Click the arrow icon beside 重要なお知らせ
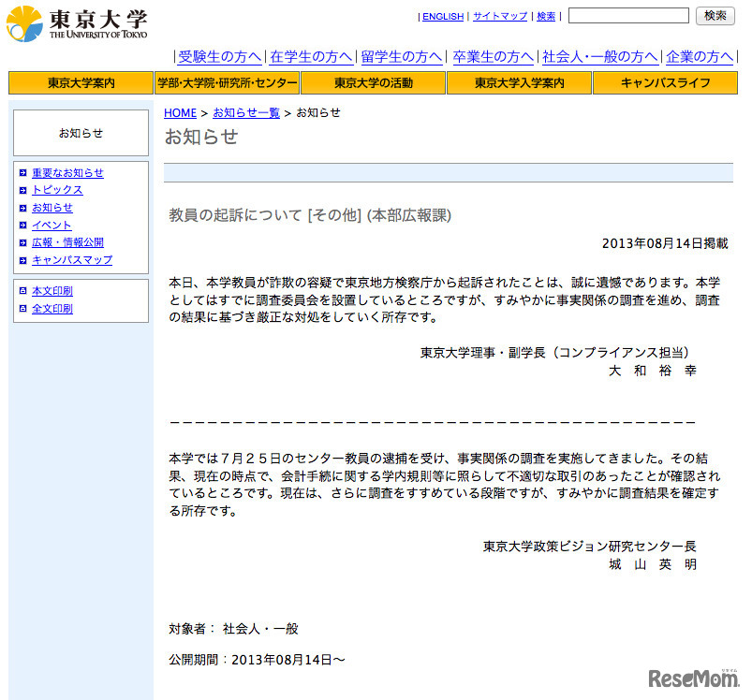Screen dimensions: 752x700 pyautogui.click(x=22, y=173)
